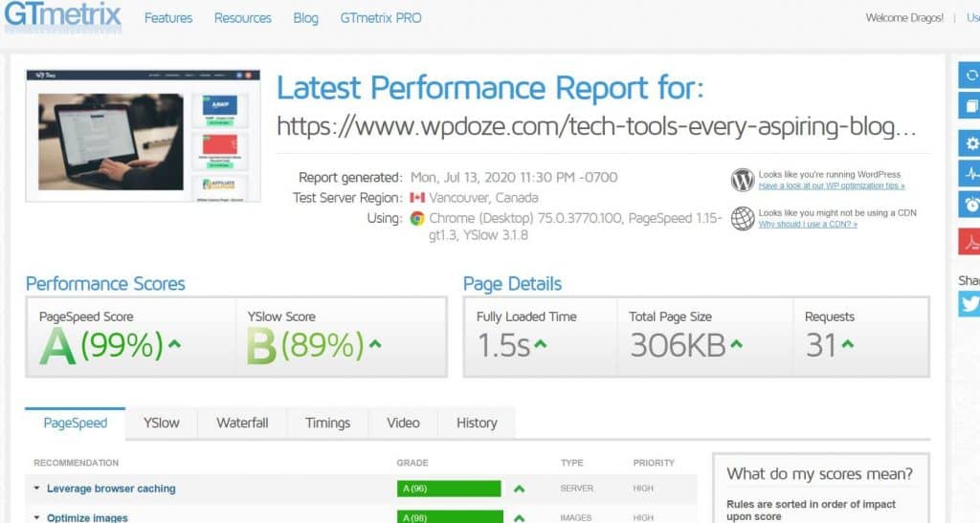Click the Chrome browser icon

[417, 218]
